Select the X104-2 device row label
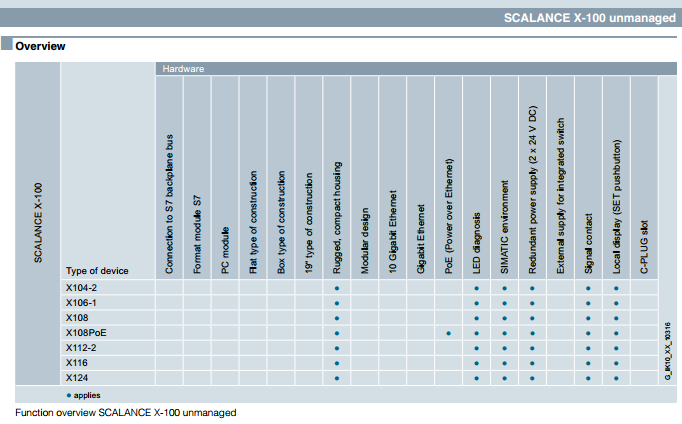The image size is (682, 424). pos(80,288)
